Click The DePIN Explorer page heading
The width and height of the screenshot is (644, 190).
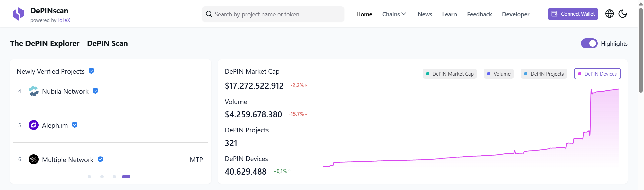click(x=69, y=43)
